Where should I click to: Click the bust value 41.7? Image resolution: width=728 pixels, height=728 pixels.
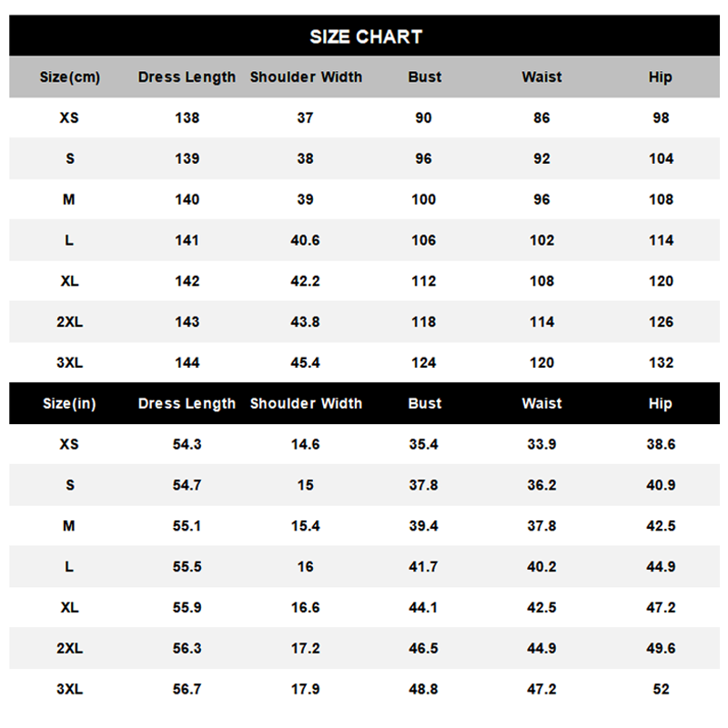423,567
